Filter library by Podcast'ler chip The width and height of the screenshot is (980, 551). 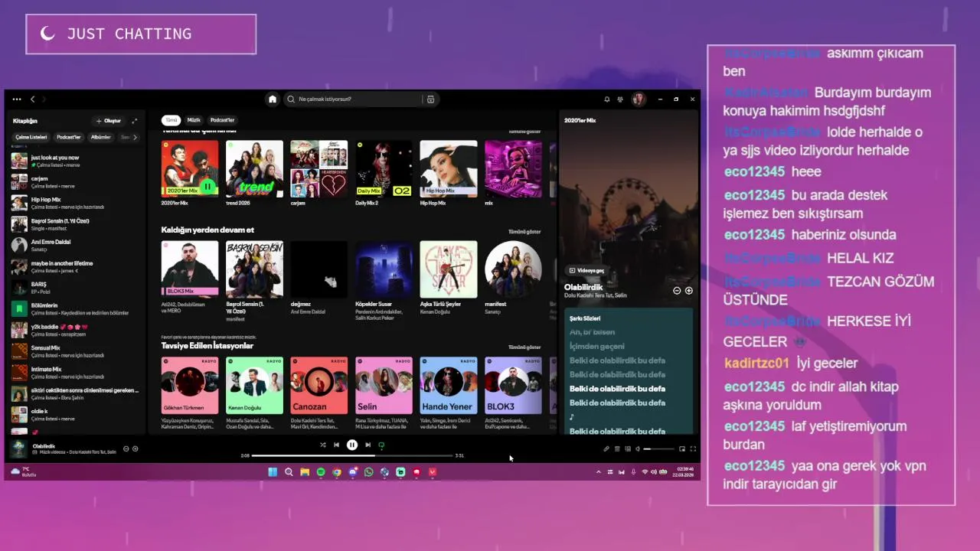pos(68,137)
